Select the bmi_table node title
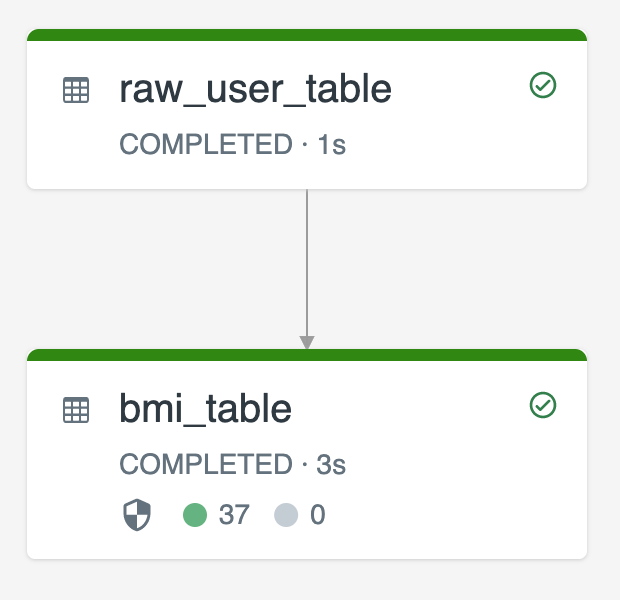The width and height of the screenshot is (620, 600). click(206, 409)
